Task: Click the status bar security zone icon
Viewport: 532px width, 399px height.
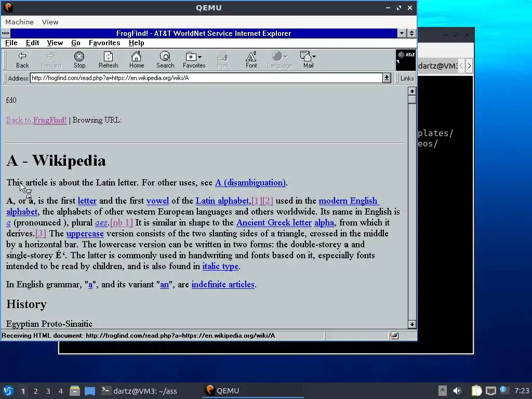Action: [x=394, y=336]
